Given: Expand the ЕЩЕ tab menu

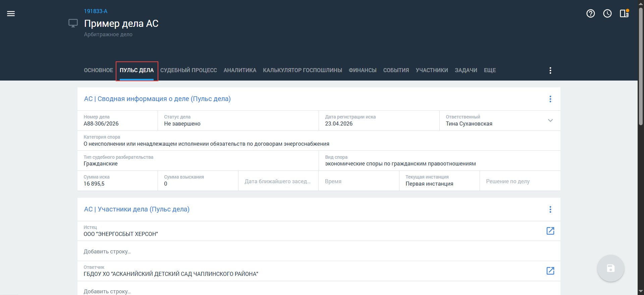Looking at the screenshot, I should pyautogui.click(x=490, y=70).
